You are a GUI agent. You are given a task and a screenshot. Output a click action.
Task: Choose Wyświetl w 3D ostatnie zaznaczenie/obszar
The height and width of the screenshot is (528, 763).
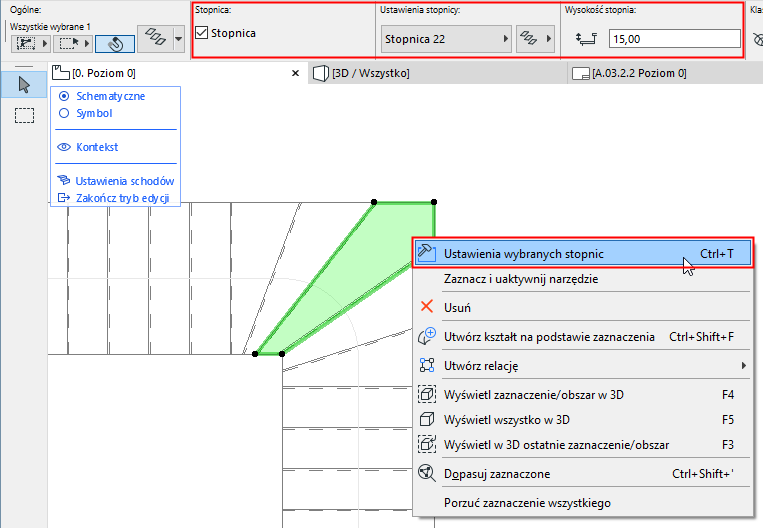pyautogui.click(x=583, y=445)
